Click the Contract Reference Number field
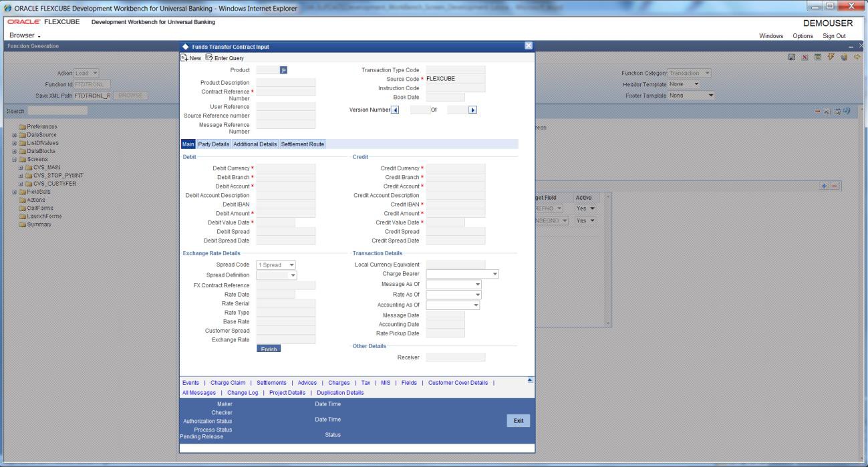 286,91
